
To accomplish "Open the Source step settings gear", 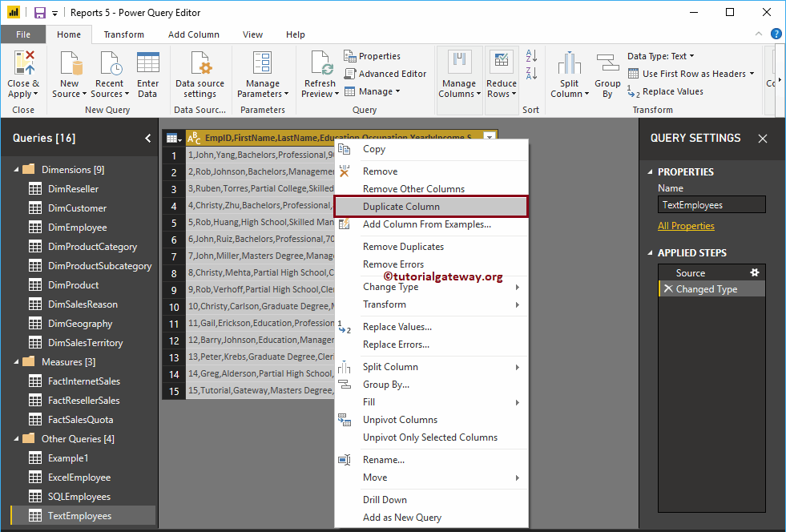I will [754, 273].
